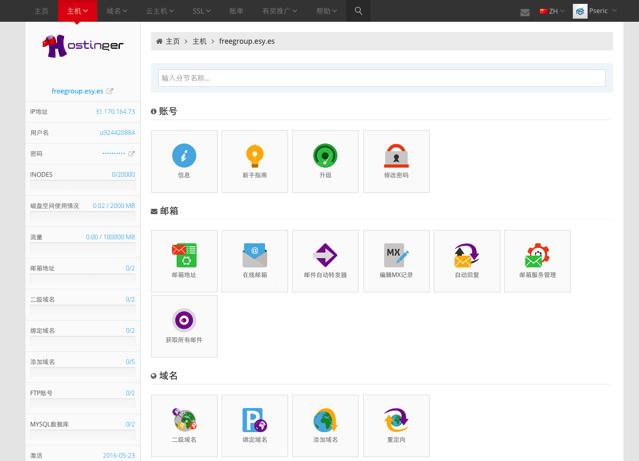Open the ZH language dropdown
The image size is (639, 461).
click(x=551, y=11)
